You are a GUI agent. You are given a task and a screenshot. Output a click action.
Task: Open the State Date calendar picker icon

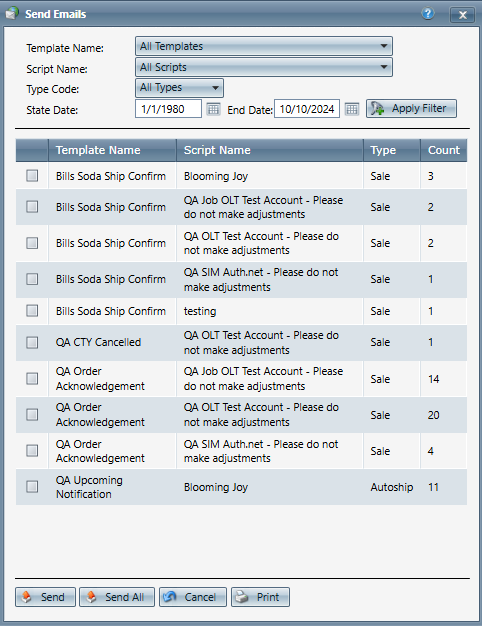pos(213,109)
